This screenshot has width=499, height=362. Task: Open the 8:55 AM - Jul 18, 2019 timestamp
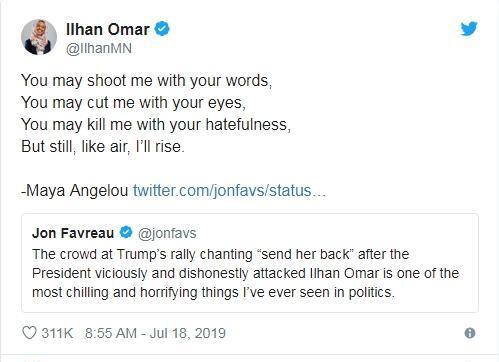pyautogui.click(x=155, y=333)
